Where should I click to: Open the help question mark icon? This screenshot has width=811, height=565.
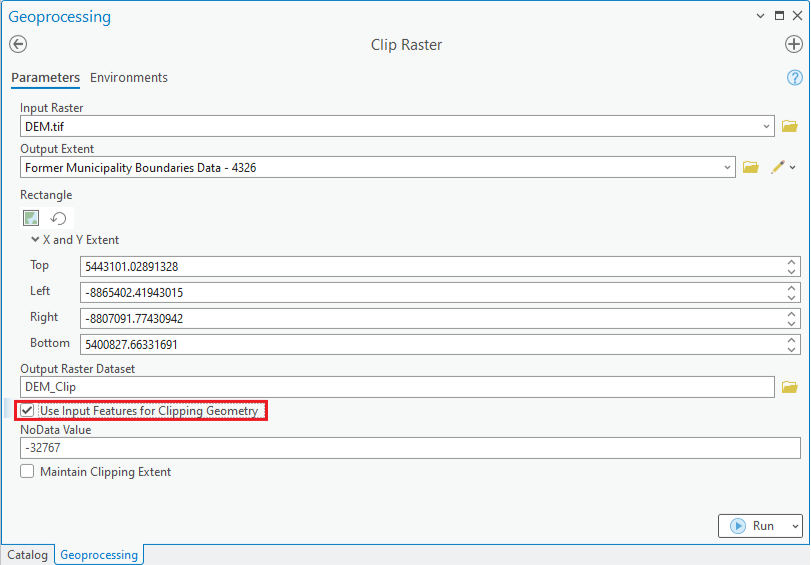(794, 78)
